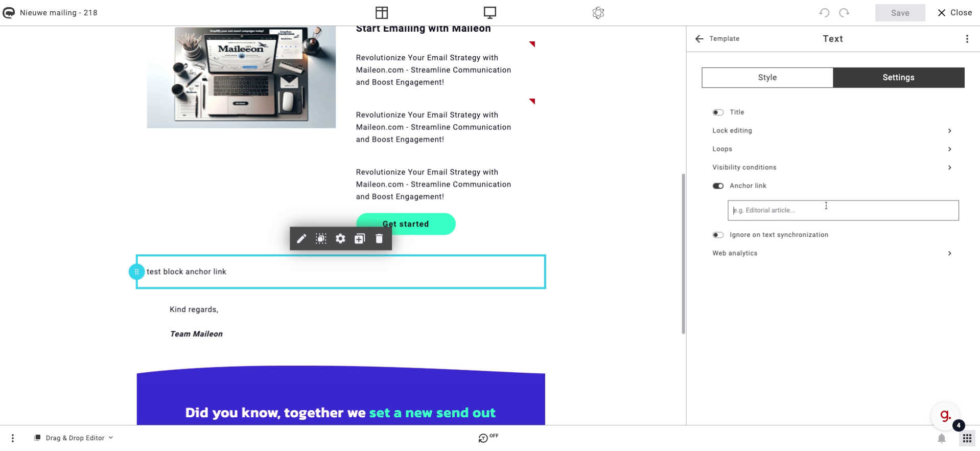Click the 'Kind regards,' text
Image resolution: width=980 pixels, height=451 pixels.
(194, 310)
